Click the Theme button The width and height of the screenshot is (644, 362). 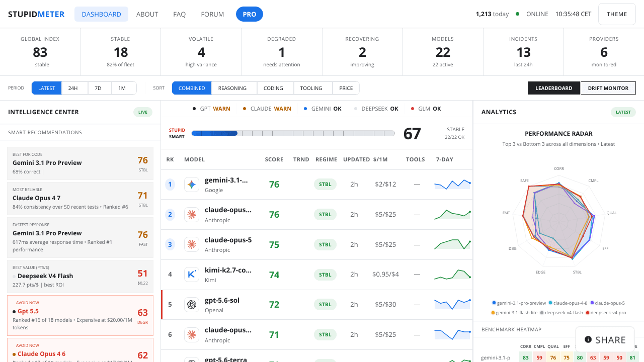click(x=617, y=14)
